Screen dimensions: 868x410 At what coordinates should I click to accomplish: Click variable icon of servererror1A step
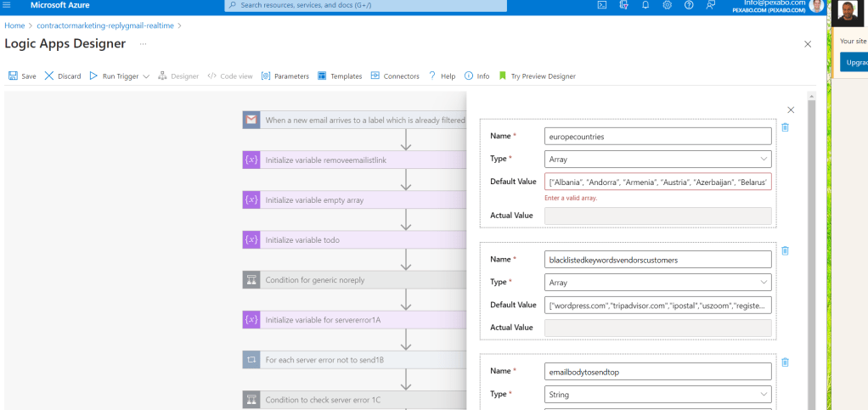click(251, 319)
